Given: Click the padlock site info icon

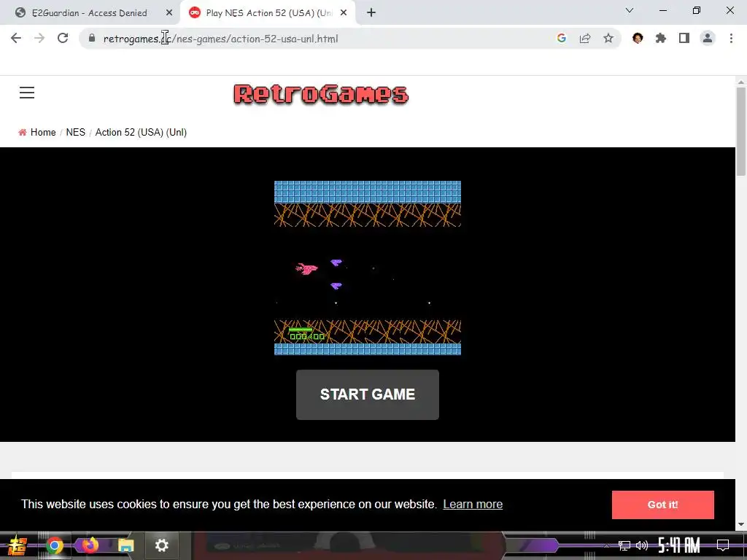Looking at the screenshot, I should point(91,38).
